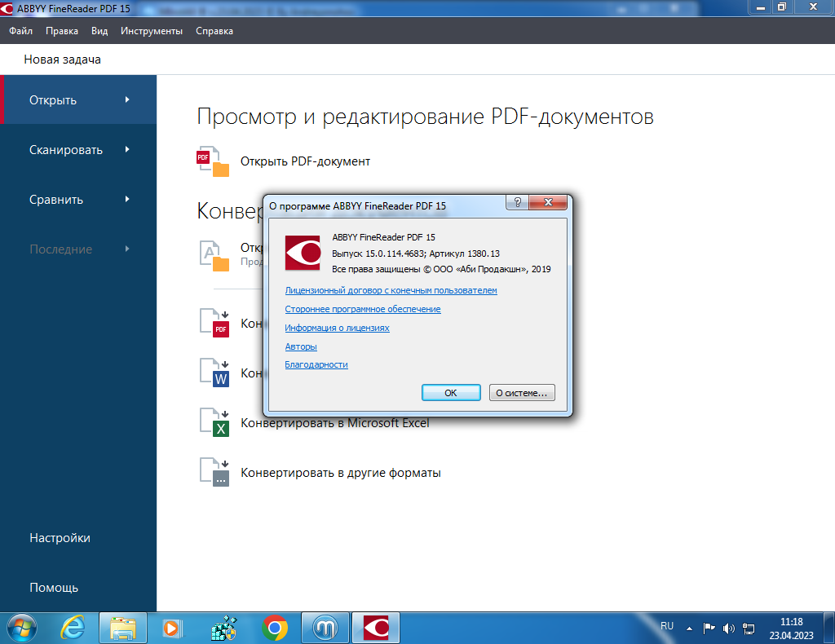Click the Convert to Microsoft Word icon
The height and width of the screenshot is (644, 835).
click(214, 373)
